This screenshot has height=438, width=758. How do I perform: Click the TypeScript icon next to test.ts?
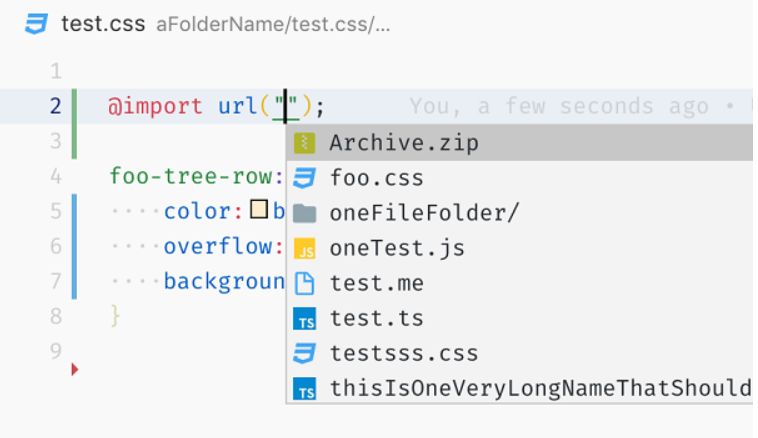(305, 319)
